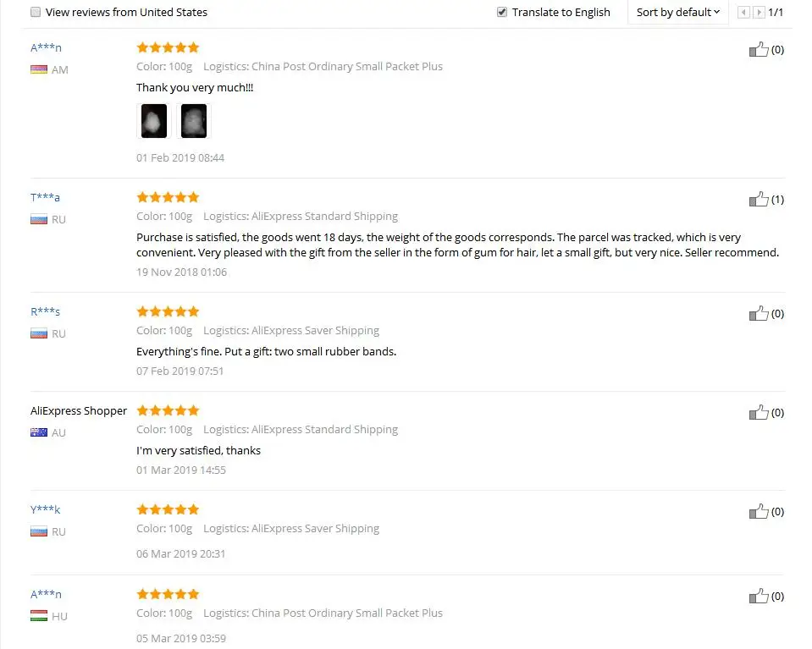The height and width of the screenshot is (649, 812).
Task: Go to next reviews page arrow
Action: pos(759,12)
